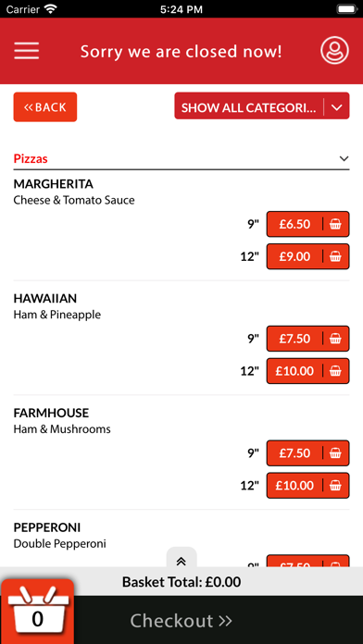Viewport: 363px width, 644px height.
Task: Select the Pizzas category heading
Action: [31, 158]
